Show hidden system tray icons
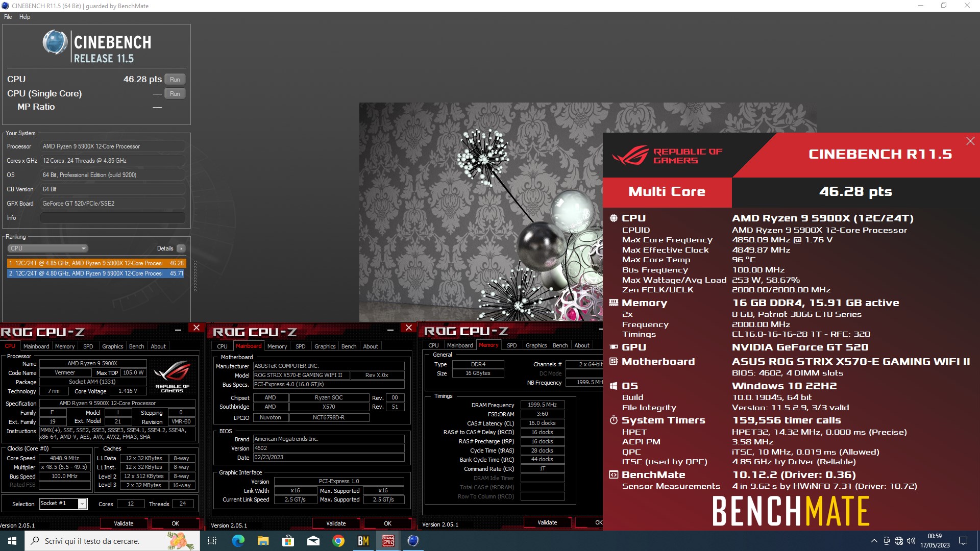The width and height of the screenshot is (980, 551). click(874, 541)
